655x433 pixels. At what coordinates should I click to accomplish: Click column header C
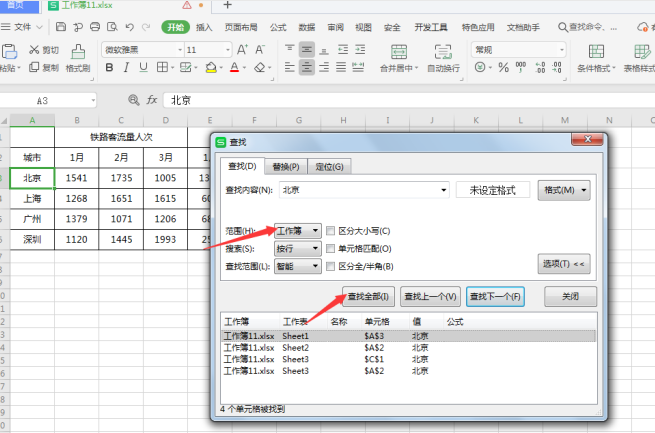click(121, 120)
